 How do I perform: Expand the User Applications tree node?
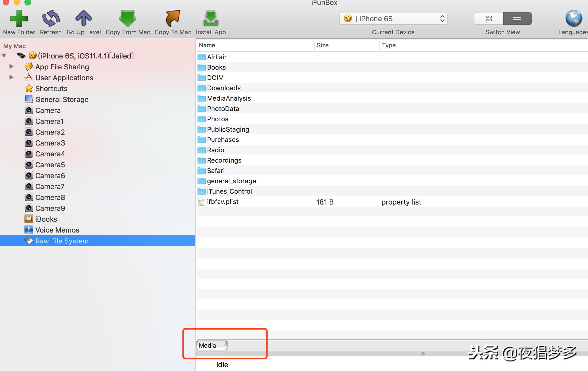[x=11, y=77]
